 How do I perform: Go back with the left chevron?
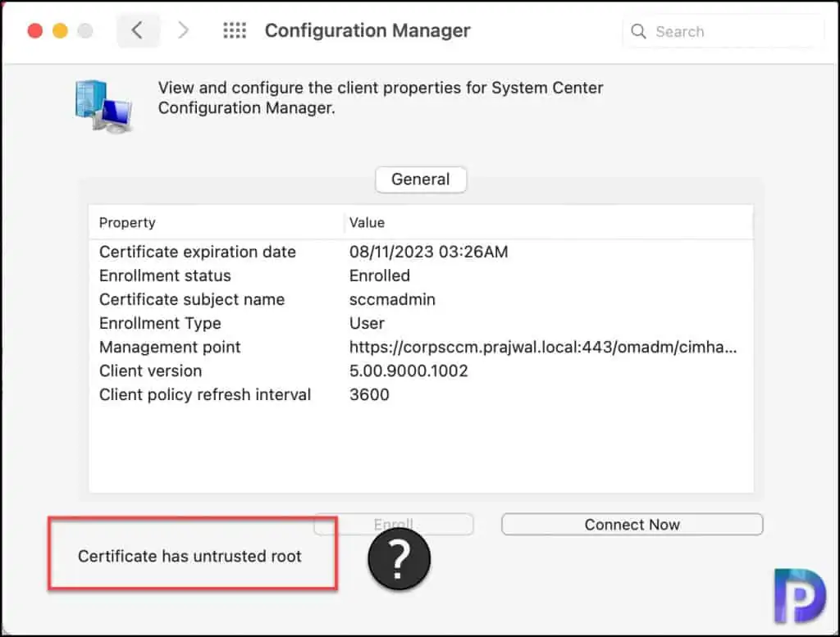(x=138, y=30)
